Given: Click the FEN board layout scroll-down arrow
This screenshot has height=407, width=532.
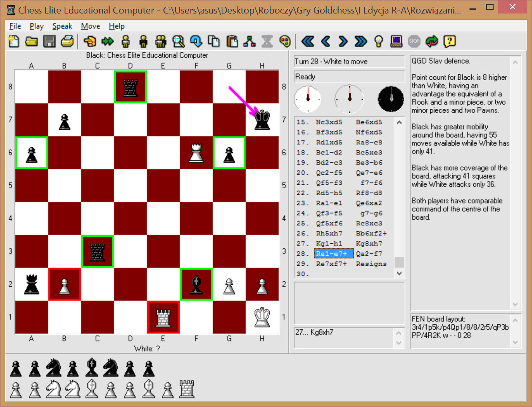Looking at the screenshot, I should coord(515,342).
